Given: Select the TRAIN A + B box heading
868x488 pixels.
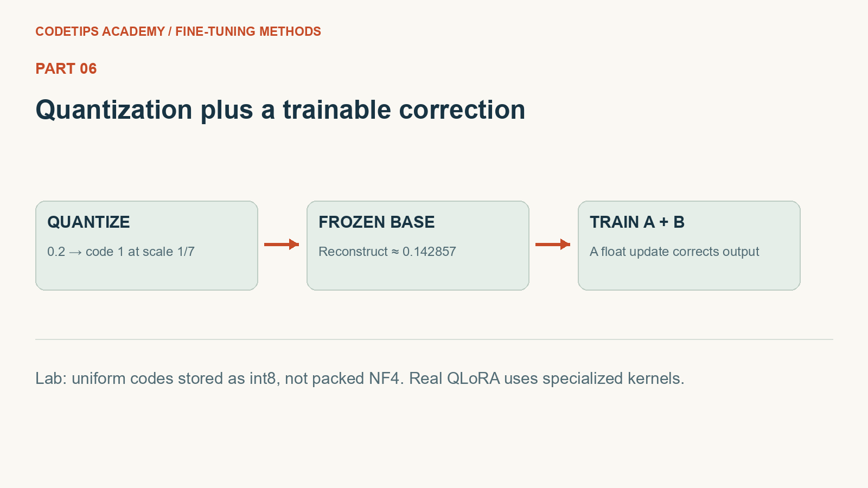Looking at the screenshot, I should 637,222.
